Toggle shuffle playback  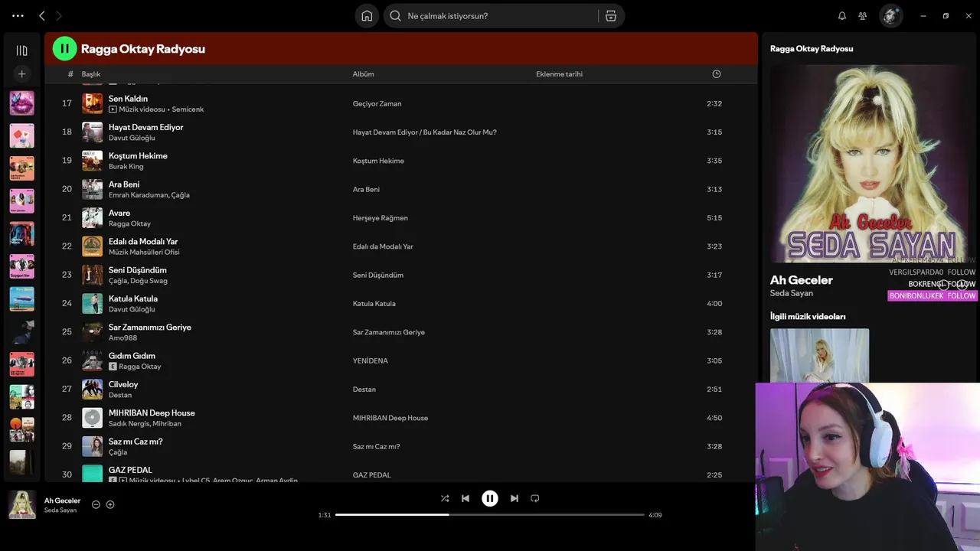[445, 498]
